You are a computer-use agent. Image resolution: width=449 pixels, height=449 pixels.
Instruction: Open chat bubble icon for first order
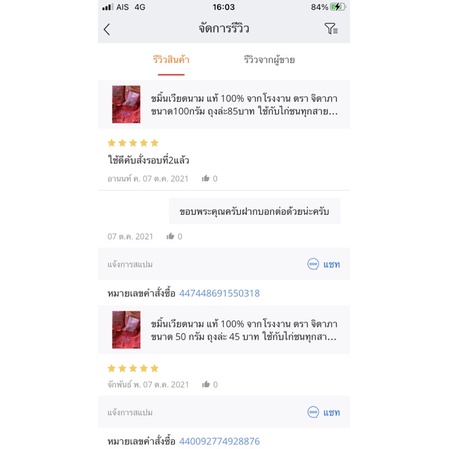[313, 264]
